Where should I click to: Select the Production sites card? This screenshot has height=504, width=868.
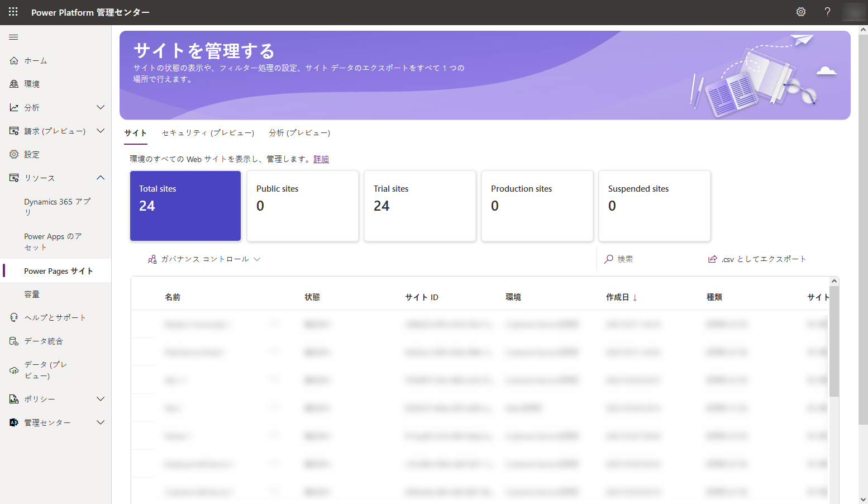pyautogui.click(x=537, y=206)
